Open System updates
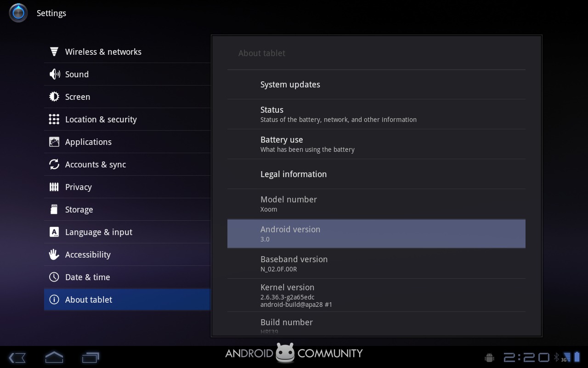588x368 pixels. coord(376,85)
